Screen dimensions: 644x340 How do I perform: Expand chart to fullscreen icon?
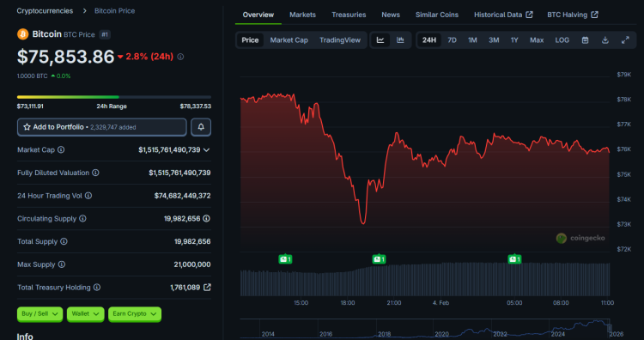pos(625,39)
